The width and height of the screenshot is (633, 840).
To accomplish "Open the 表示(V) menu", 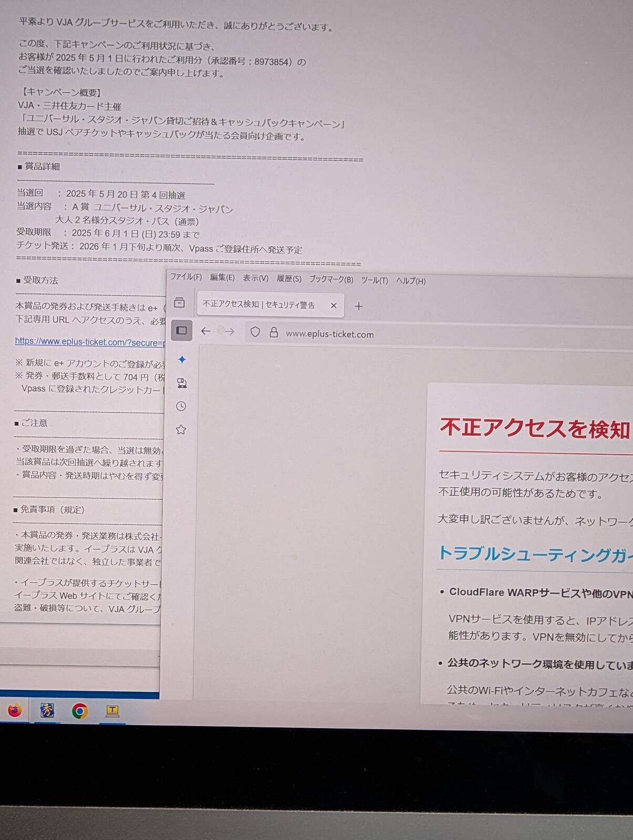I will (255, 278).
